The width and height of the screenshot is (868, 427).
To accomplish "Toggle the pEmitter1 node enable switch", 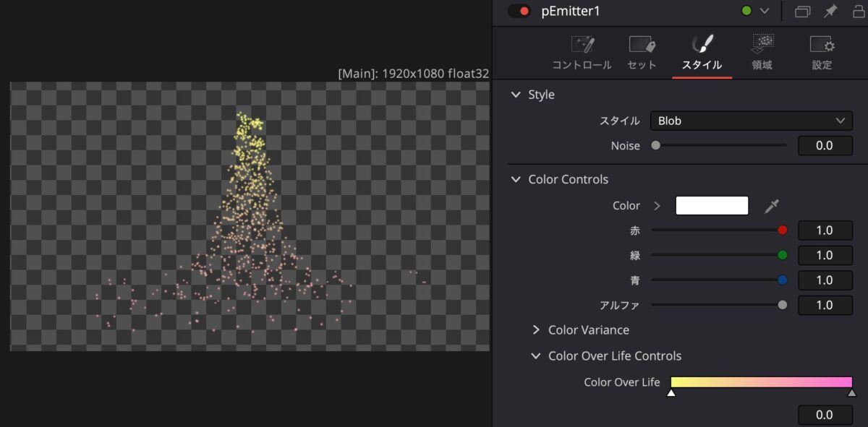I will click(519, 11).
